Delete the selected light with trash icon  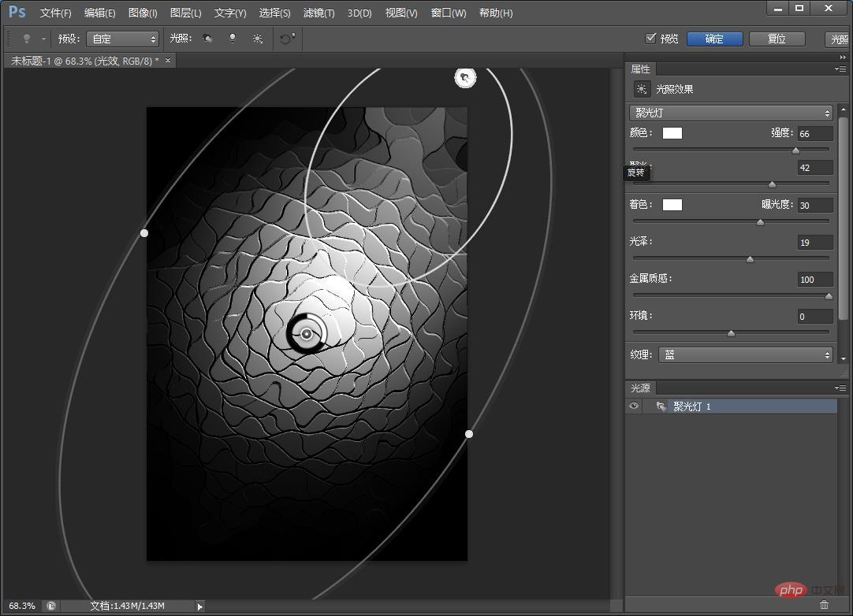tap(824, 604)
